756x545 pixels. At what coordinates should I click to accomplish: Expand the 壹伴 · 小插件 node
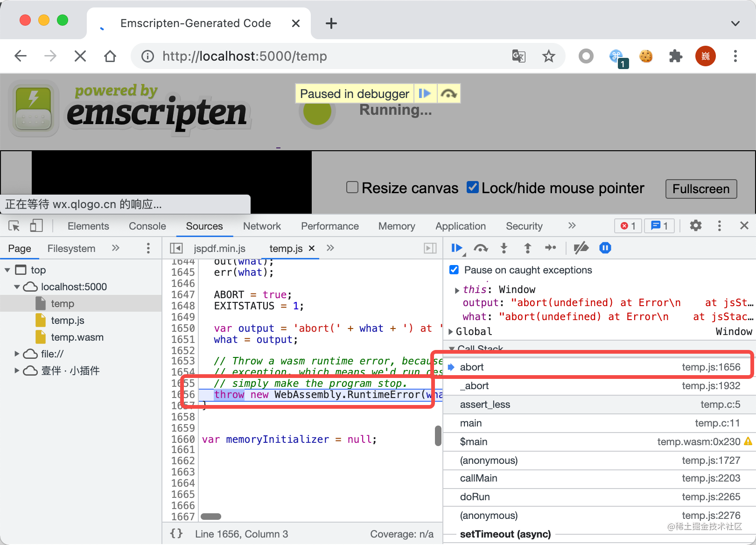17,370
